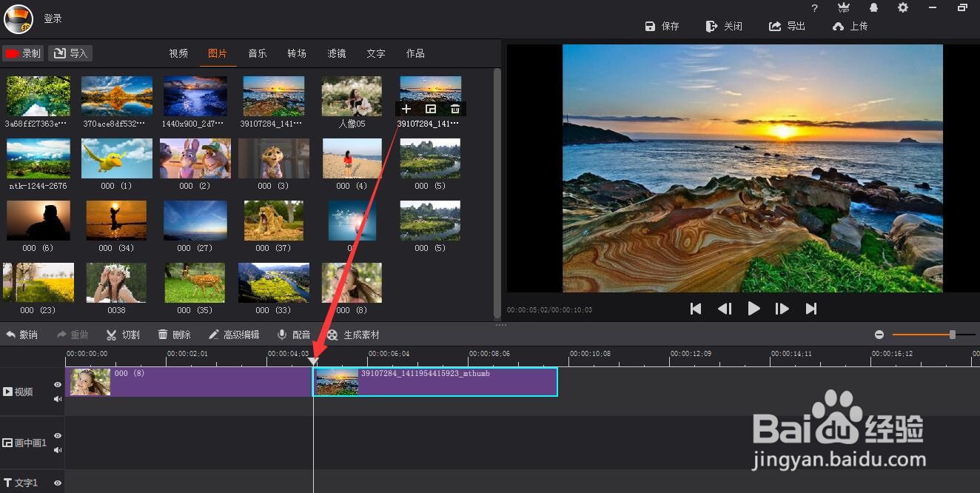This screenshot has height=493, width=980.
Task: Select the ntk-1244-2676 image thumbnail
Action: [x=38, y=158]
